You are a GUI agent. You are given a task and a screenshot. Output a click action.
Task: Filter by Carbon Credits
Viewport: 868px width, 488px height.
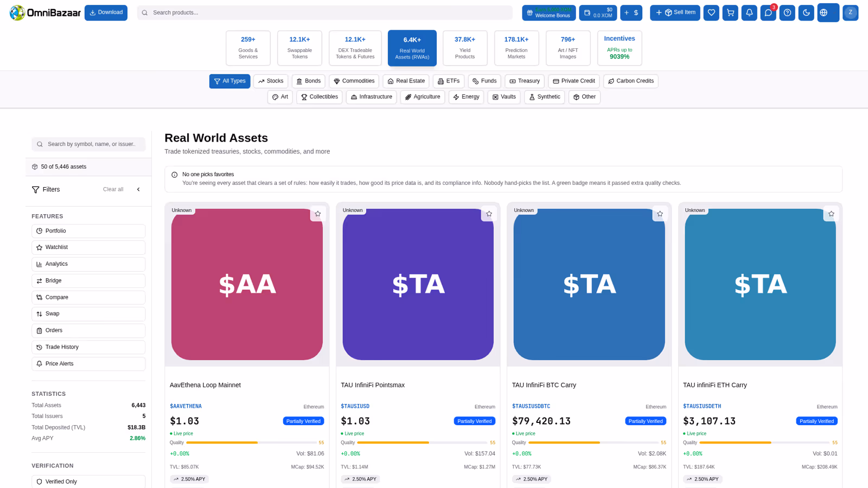(631, 81)
